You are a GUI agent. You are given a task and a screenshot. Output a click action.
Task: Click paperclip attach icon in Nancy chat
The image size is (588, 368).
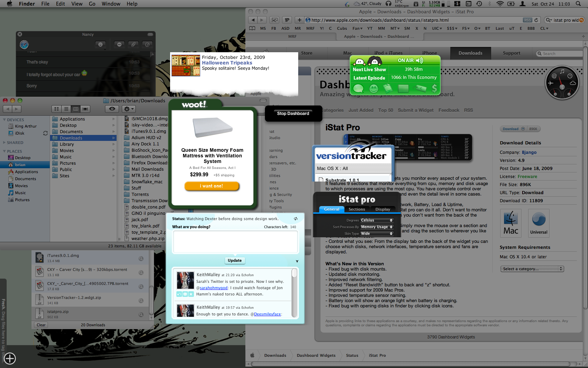pos(133,45)
